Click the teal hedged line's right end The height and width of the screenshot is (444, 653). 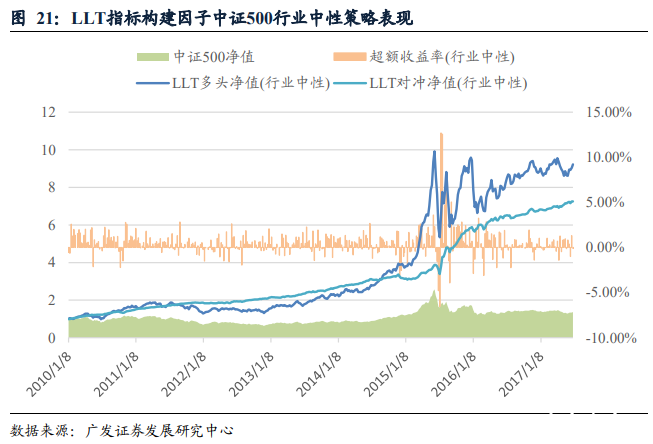click(572, 202)
